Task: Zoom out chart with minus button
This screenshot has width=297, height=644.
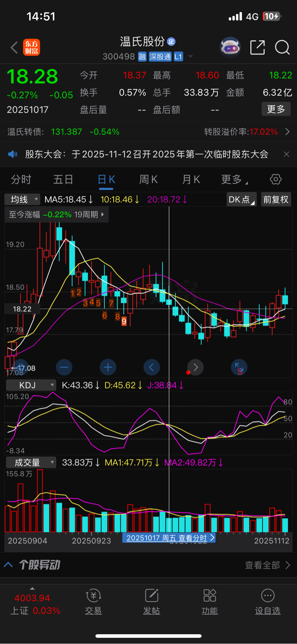Action: point(64,367)
